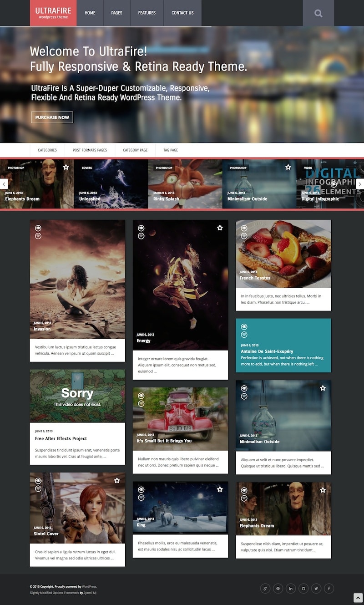Open Syamil Mj footer link
Viewport: 364px width, 605px height.
tap(90, 593)
